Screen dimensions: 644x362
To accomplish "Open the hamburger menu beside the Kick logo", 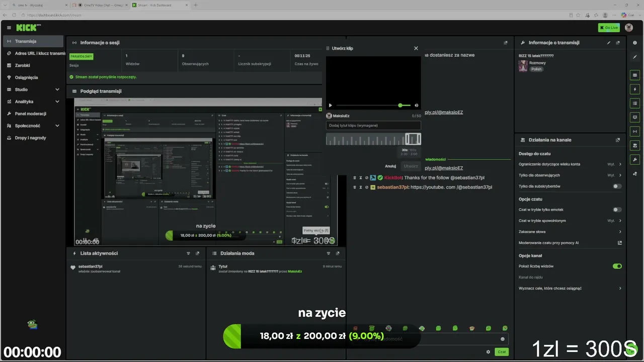I will pos(9,28).
